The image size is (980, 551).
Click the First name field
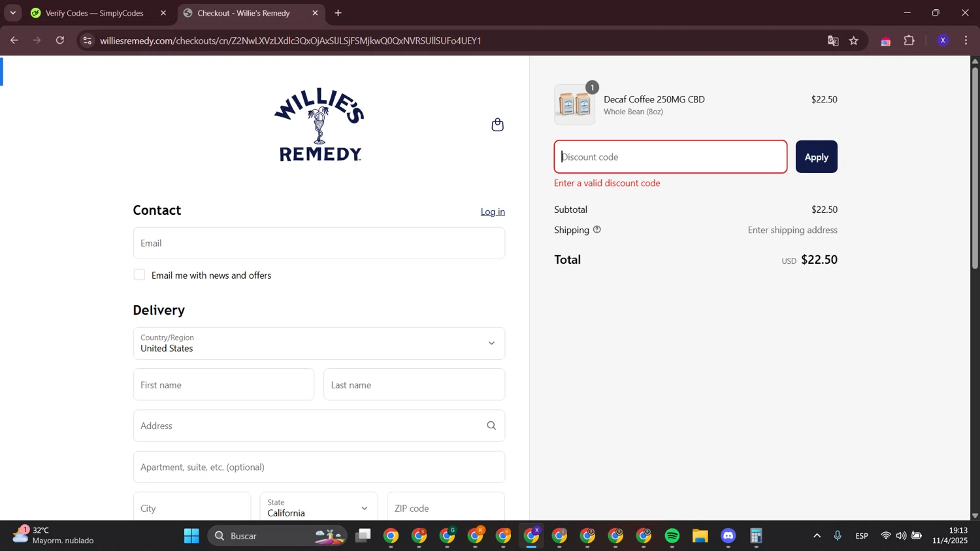[223, 385]
